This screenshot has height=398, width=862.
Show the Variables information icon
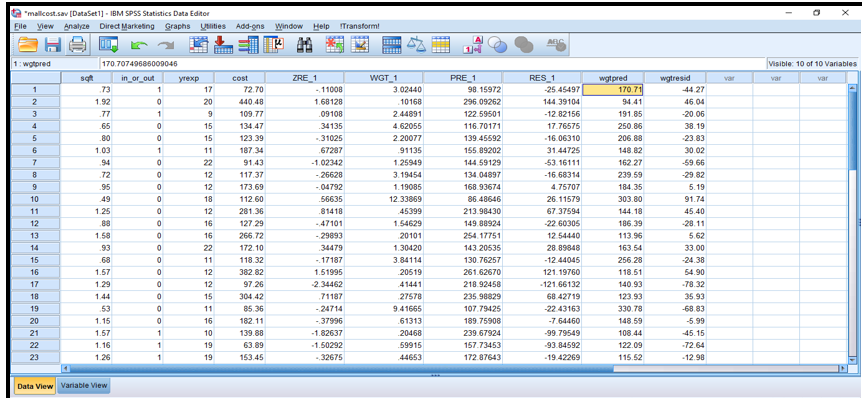tap(248, 45)
